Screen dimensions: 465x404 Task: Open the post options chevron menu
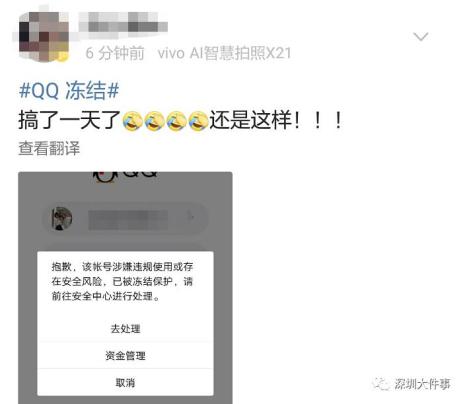tap(420, 36)
